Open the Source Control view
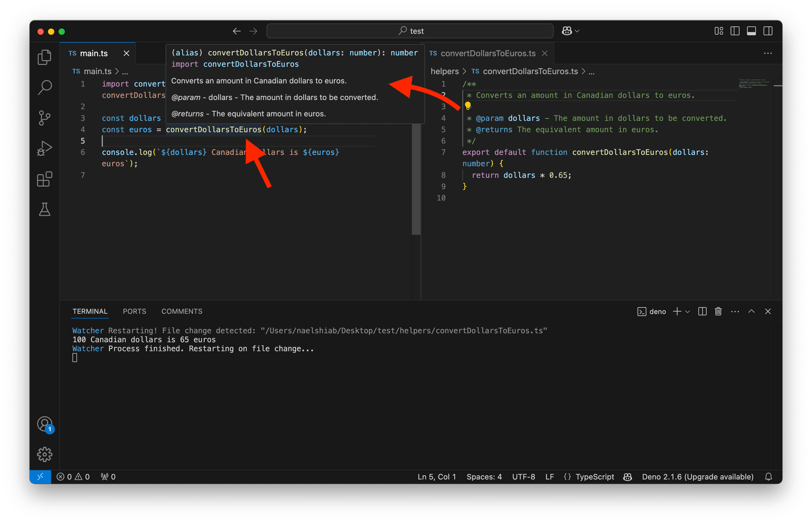812x523 pixels. click(45, 118)
